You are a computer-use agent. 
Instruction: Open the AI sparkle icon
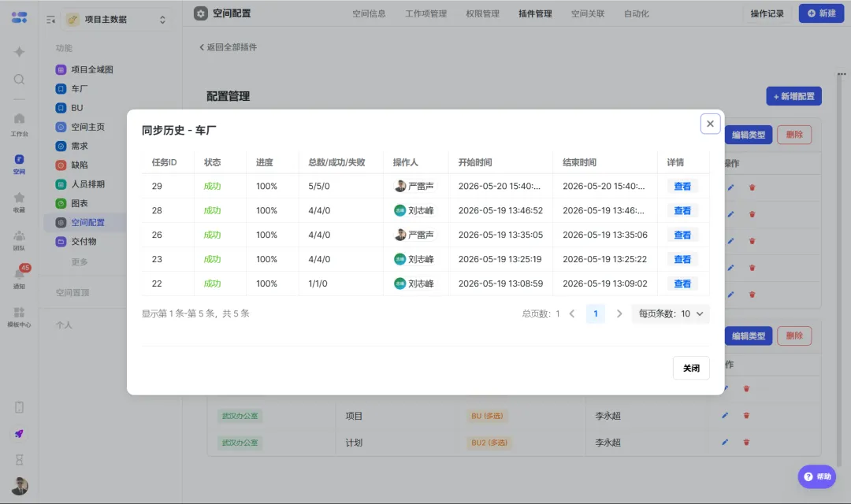pos(19,51)
